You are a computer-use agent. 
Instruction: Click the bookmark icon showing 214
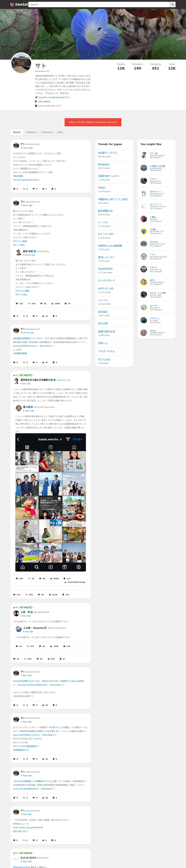coord(64,579)
